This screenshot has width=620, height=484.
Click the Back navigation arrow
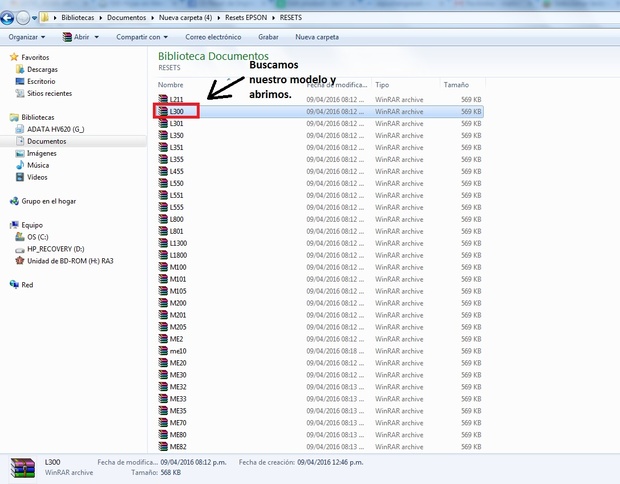pos(7,18)
